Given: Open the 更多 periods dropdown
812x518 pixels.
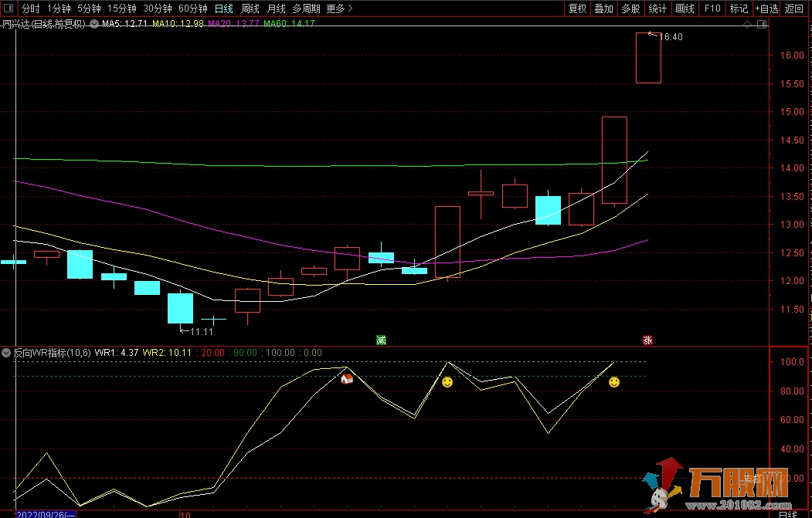Looking at the screenshot, I should 339,8.
